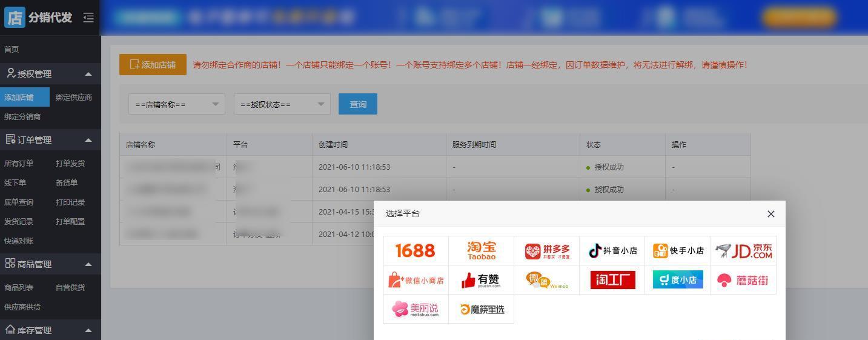
Task: Open 打单配置 in sidebar
Action: pyautogui.click(x=70, y=221)
